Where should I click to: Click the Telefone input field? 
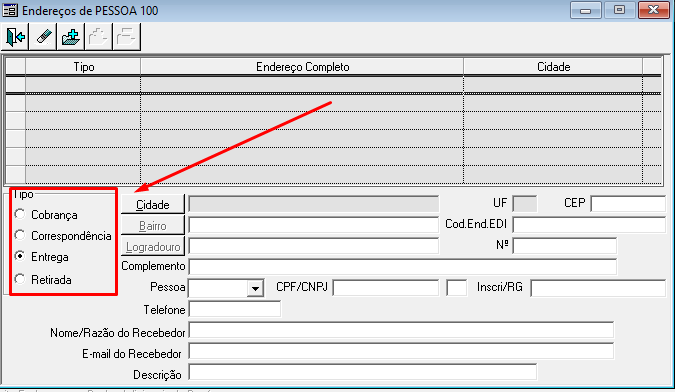pos(235,309)
